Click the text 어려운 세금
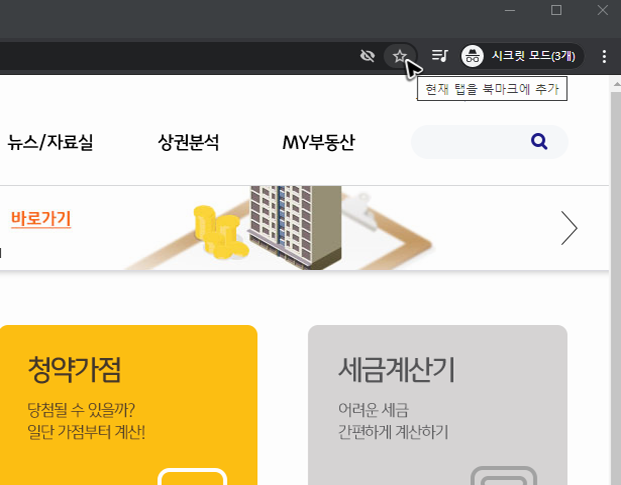Screen dimensions: 621x485 click(x=373, y=410)
